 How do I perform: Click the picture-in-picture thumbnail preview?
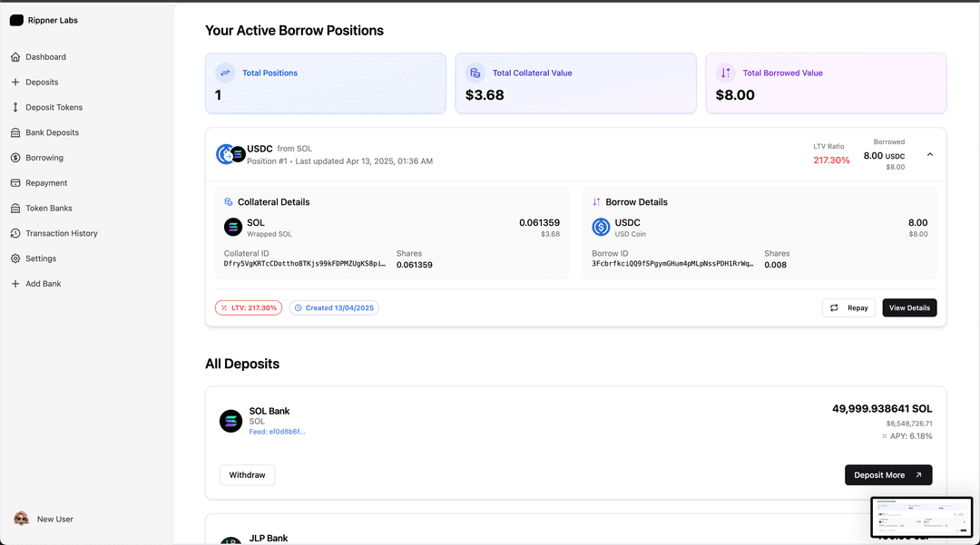click(921, 517)
